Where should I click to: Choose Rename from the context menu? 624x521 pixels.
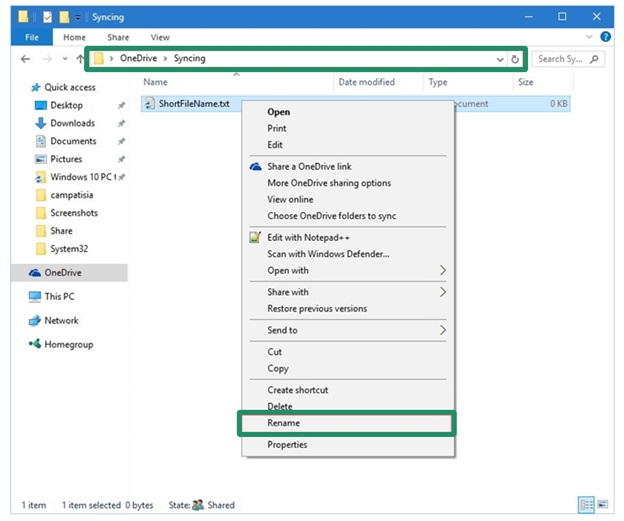click(x=283, y=423)
